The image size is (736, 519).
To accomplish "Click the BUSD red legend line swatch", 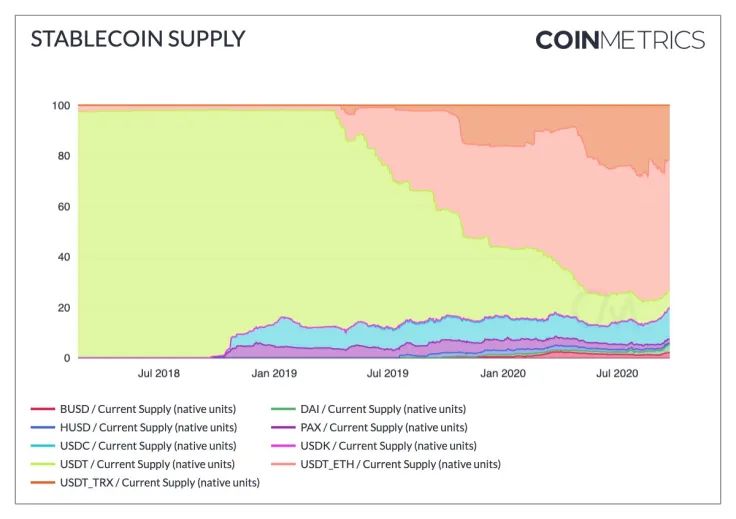I will 43,409.
